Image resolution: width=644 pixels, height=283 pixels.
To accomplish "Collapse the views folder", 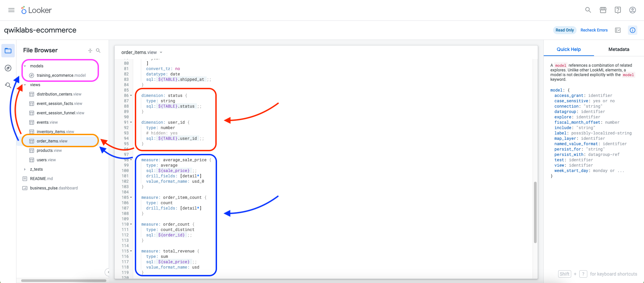I will (x=25, y=85).
